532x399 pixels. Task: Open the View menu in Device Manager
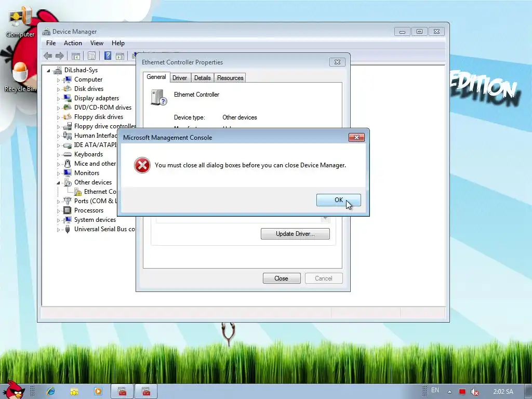[x=97, y=43]
